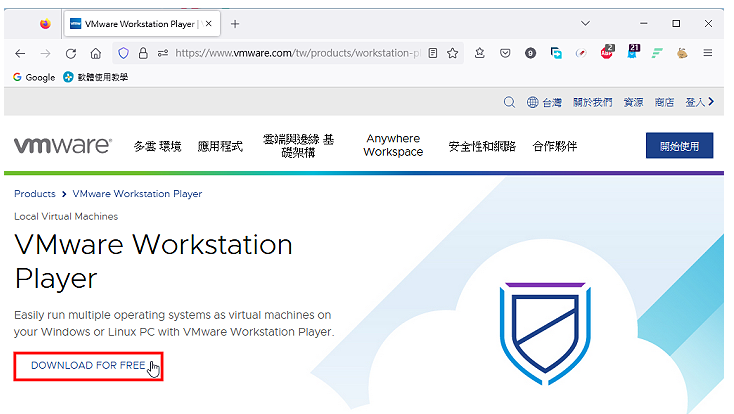Click the vmware.com URL address field
734x414 pixels.
coord(297,53)
